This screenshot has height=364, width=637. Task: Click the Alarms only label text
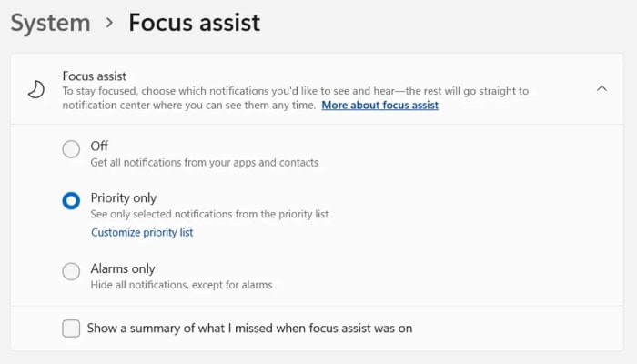pyautogui.click(x=123, y=268)
